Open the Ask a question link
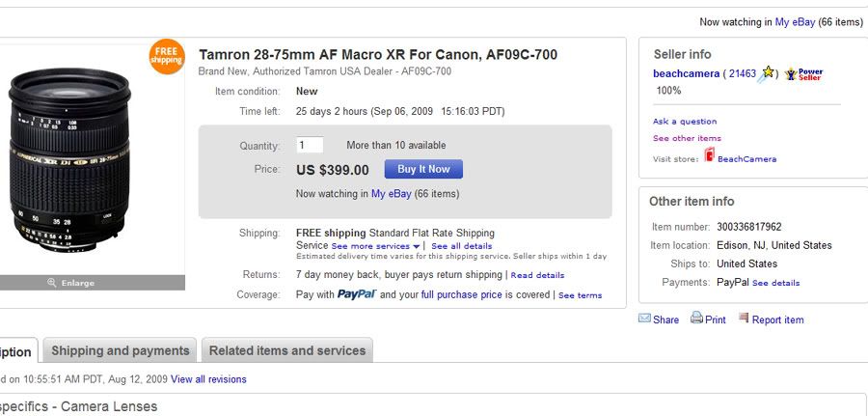 (685, 122)
